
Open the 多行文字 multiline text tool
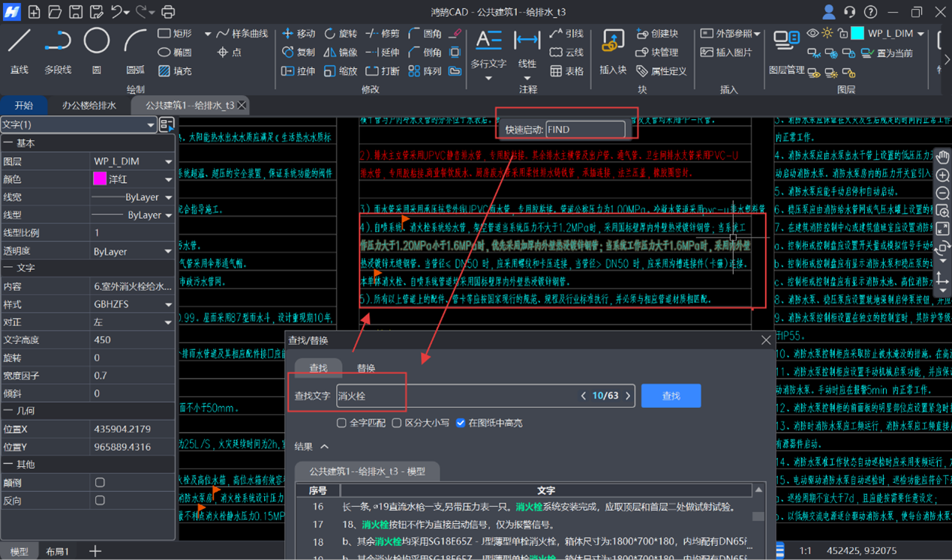tap(488, 49)
